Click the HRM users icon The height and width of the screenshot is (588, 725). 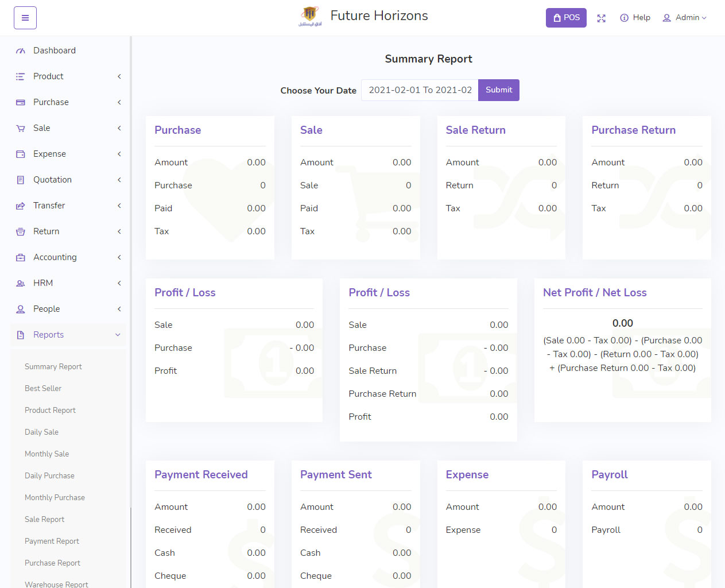click(21, 283)
